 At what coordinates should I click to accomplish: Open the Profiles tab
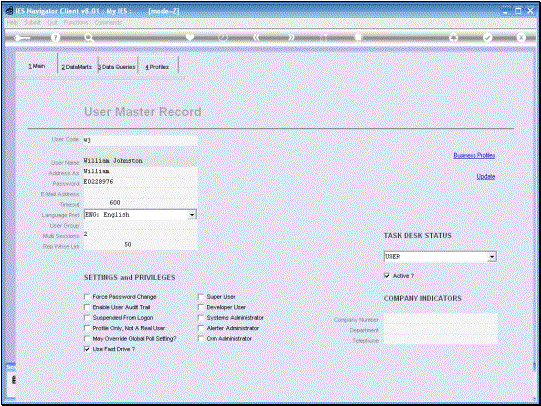(157, 67)
